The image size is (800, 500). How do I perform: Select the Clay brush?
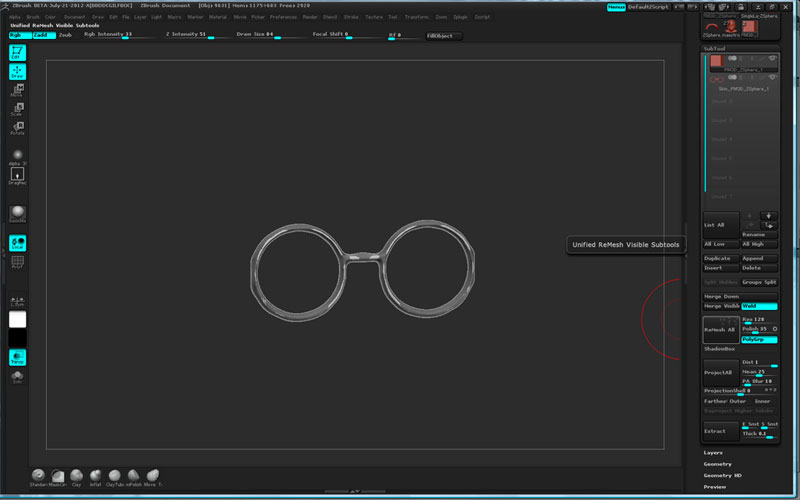(x=77, y=478)
